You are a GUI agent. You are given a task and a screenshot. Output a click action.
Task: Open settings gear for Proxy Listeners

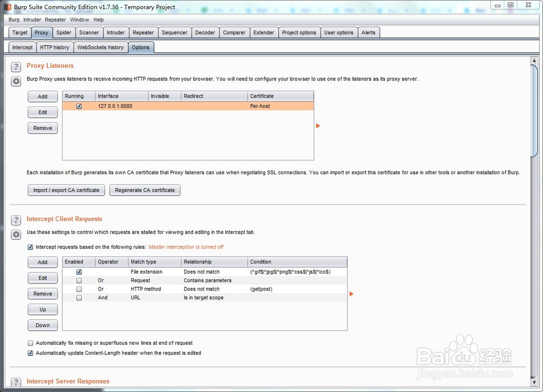[x=16, y=81]
